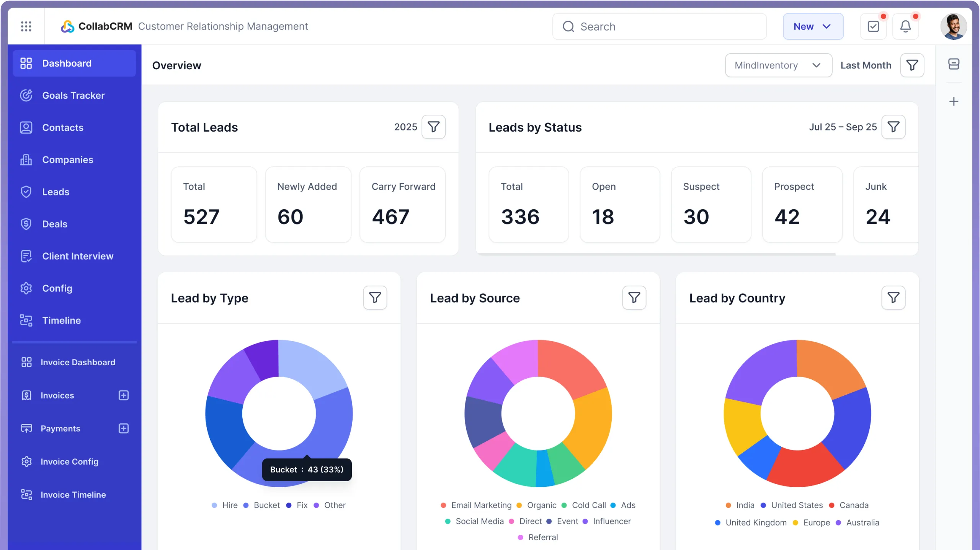Open the Total Leads filter funnel
This screenshot has height=550, width=980.
click(x=434, y=127)
